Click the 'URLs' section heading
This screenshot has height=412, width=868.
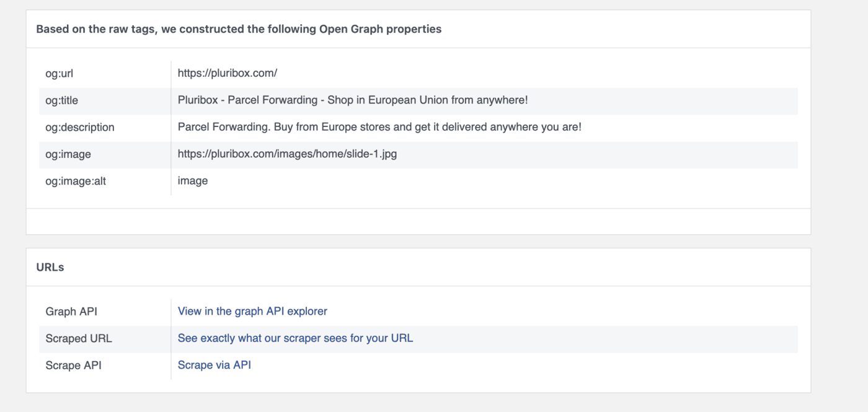coord(50,268)
